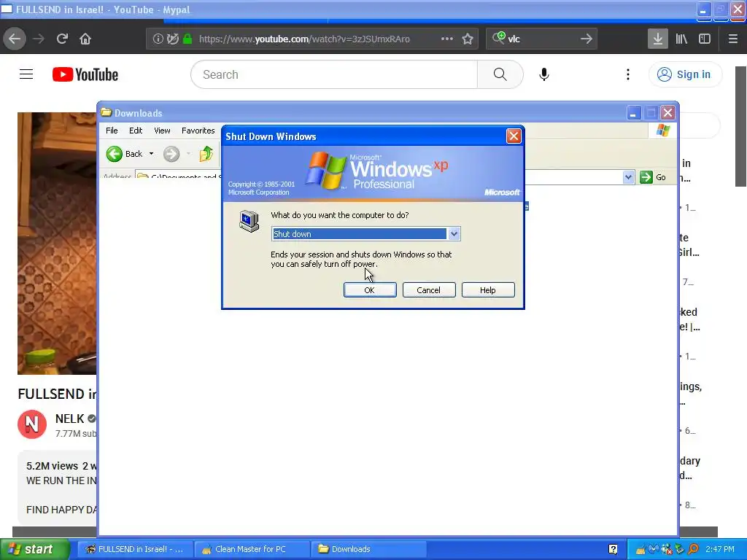Viewport: 747px width, 560px height.
Task: Open Help in Shut Down dialog
Action: coord(488,290)
